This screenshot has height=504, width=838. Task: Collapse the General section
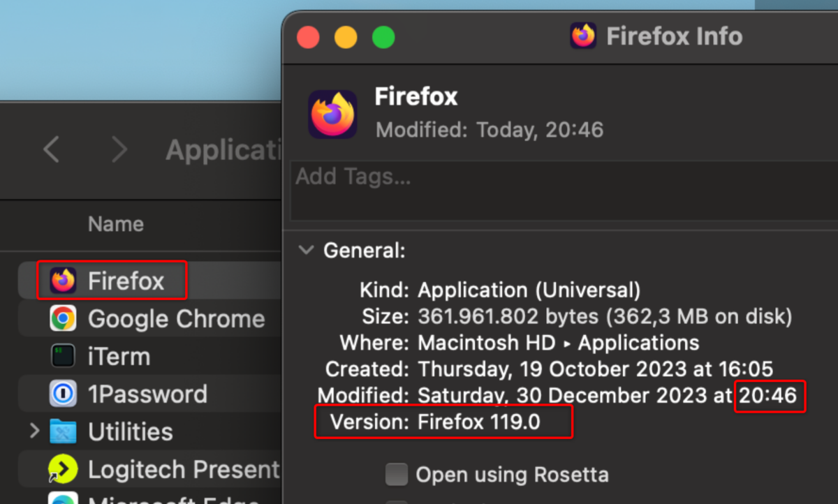pos(306,250)
